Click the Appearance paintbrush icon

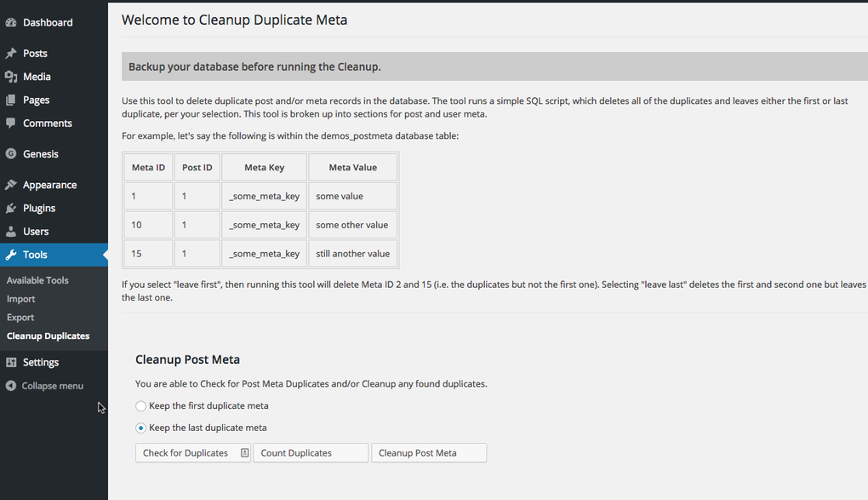[11, 185]
